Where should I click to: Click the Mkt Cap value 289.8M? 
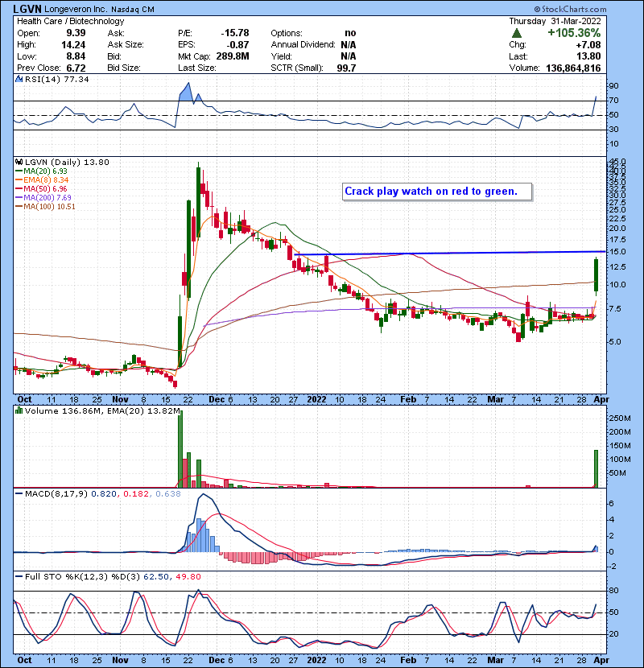click(233, 56)
